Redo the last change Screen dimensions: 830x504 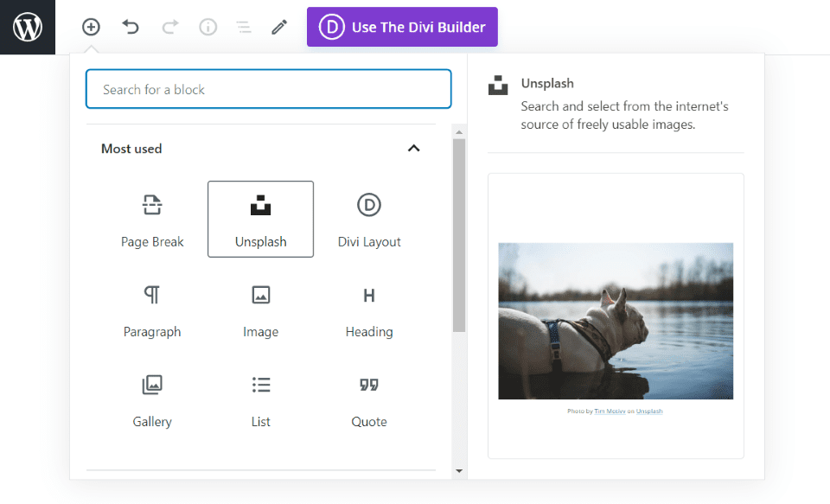tap(169, 27)
